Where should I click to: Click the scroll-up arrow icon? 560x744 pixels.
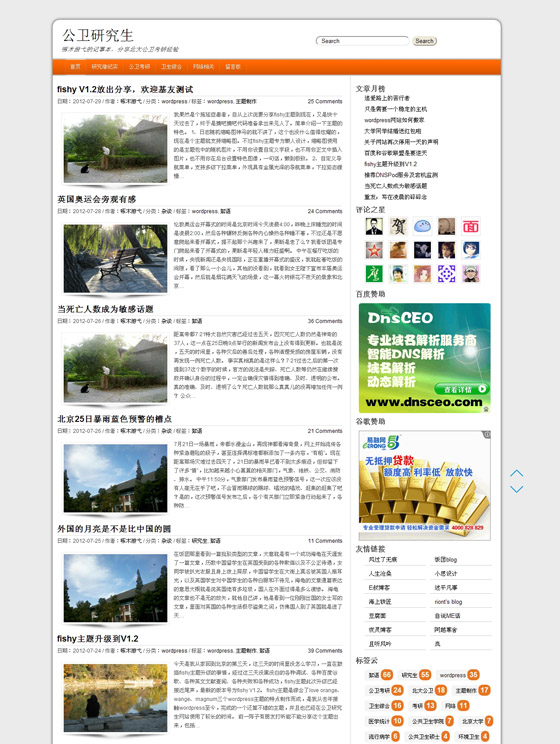[516, 473]
